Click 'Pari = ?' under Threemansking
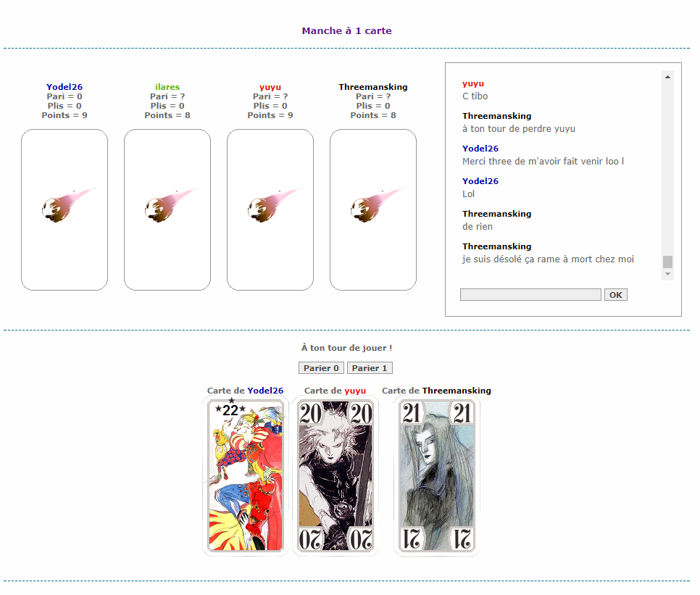This screenshot has width=700, height=595. (373, 96)
